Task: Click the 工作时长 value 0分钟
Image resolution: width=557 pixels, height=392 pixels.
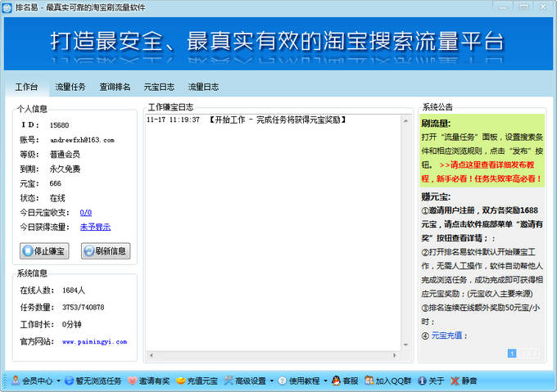Action: coord(71,324)
